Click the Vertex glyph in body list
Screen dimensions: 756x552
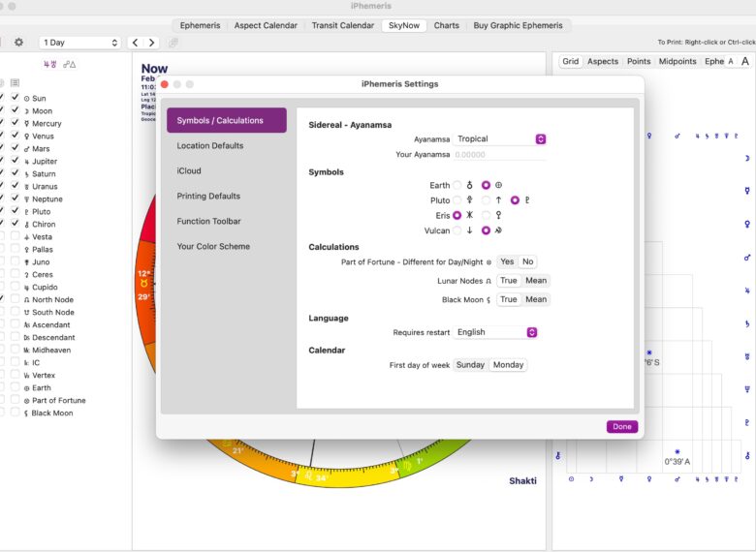[26, 375]
